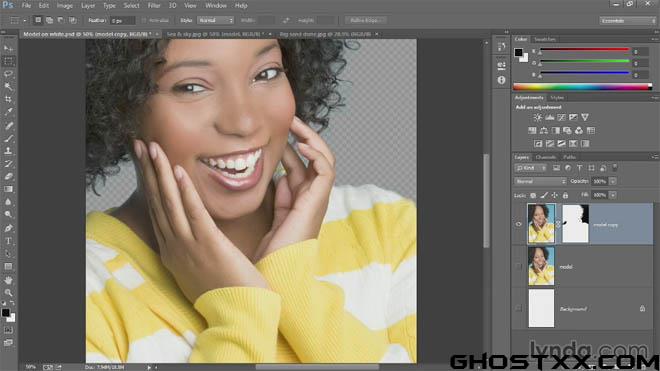Show the model layer

[x=519, y=266]
